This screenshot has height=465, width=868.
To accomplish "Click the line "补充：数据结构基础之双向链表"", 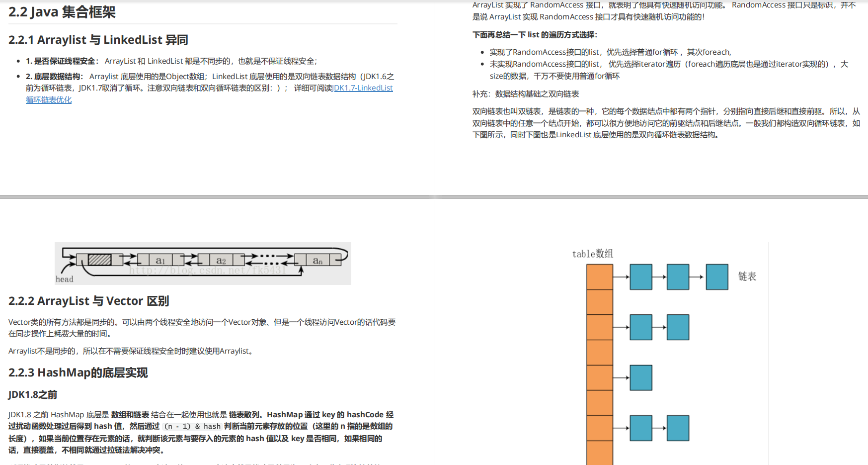I will click(x=526, y=94).
